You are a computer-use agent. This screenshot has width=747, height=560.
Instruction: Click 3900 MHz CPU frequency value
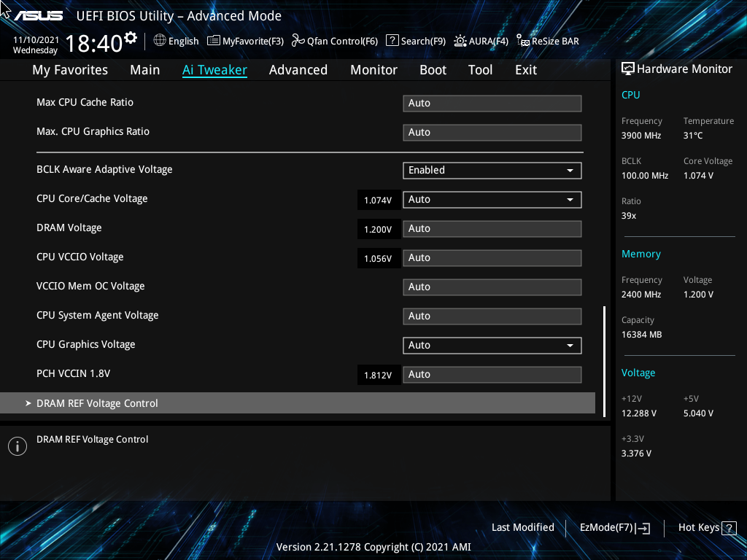[641, 136]
